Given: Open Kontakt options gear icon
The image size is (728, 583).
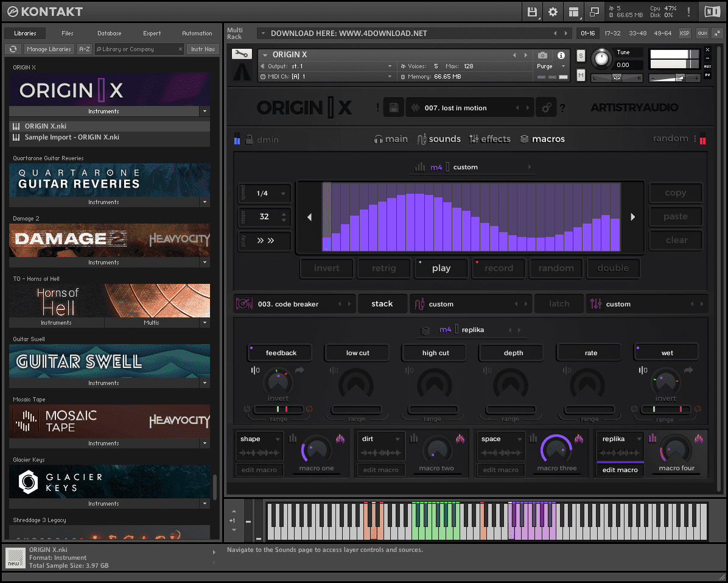Looking at the screenshot, I should 553,12.
